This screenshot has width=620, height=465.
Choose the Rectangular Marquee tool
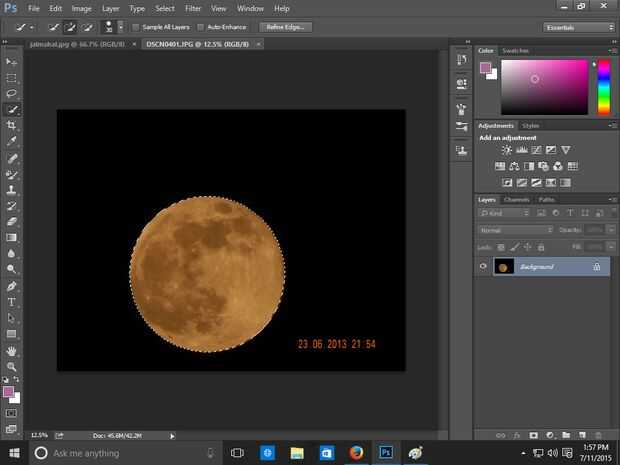coord(12,77)
